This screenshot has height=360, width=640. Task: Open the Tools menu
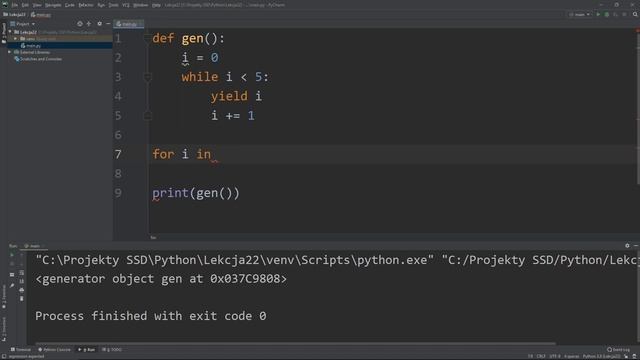(113, 5)
